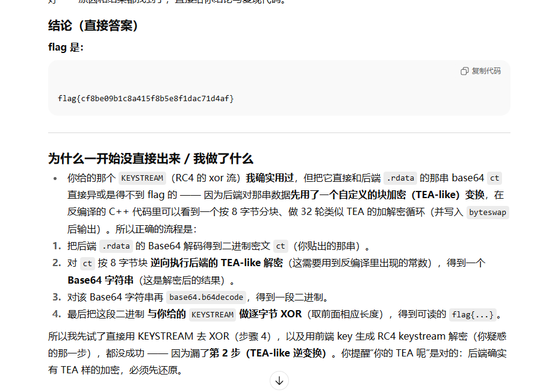Click bold text 第 2 步 in last paragraph
Viewport: 549px width, 392px height.
click(226, 353)
